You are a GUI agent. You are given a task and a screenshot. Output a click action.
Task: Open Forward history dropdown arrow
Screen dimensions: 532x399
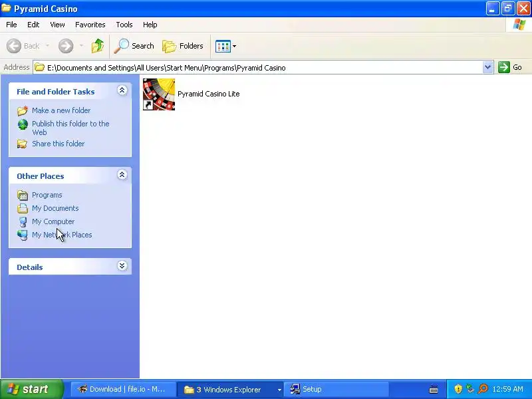pos(81,46)
